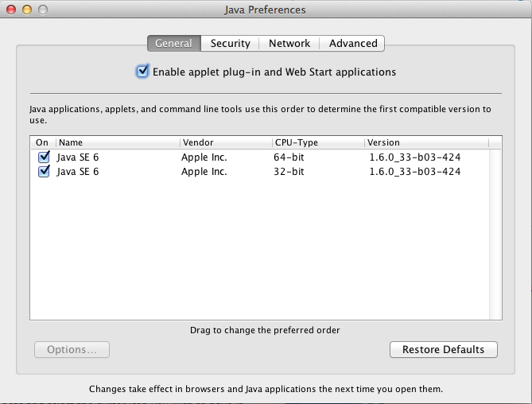The image size is (532, 404).
Task: Select the Java SE 6 32-bit row name
Action: click(x=78, y=171)
